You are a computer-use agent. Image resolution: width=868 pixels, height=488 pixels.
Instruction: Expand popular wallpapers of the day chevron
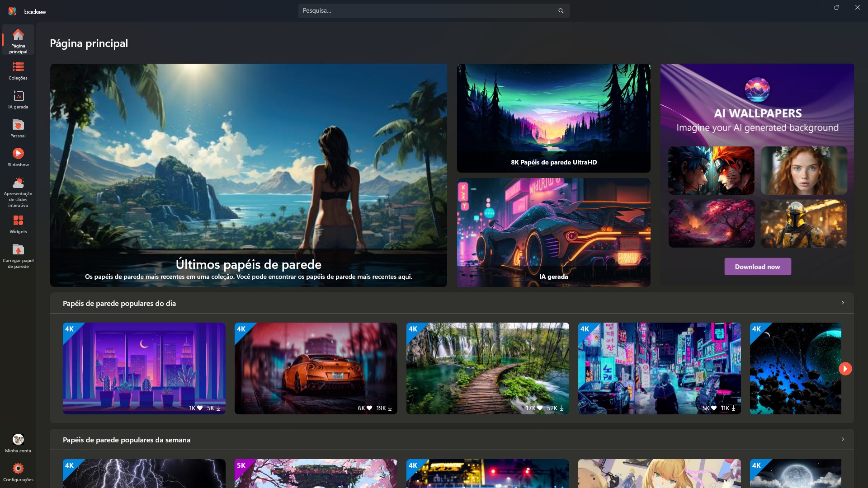click(842, 303)
